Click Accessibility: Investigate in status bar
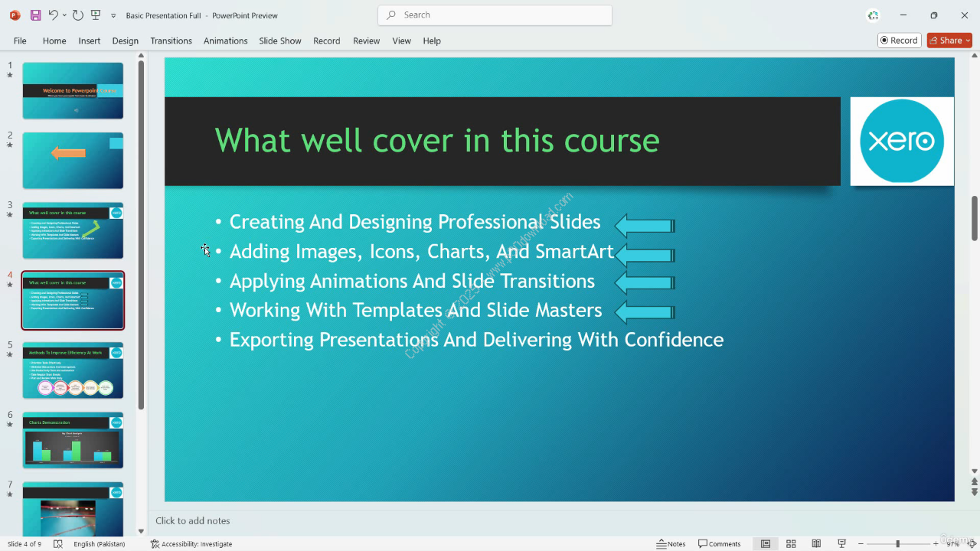980x551 pixels. [191, 544]
